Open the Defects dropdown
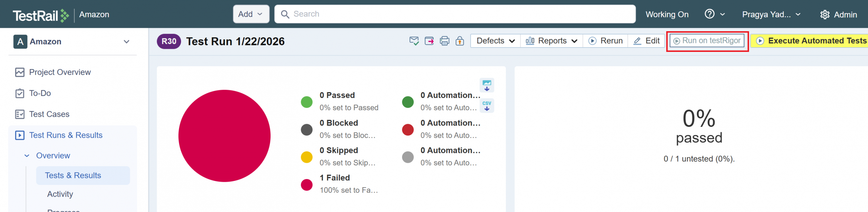 click(x=495, y=41)
